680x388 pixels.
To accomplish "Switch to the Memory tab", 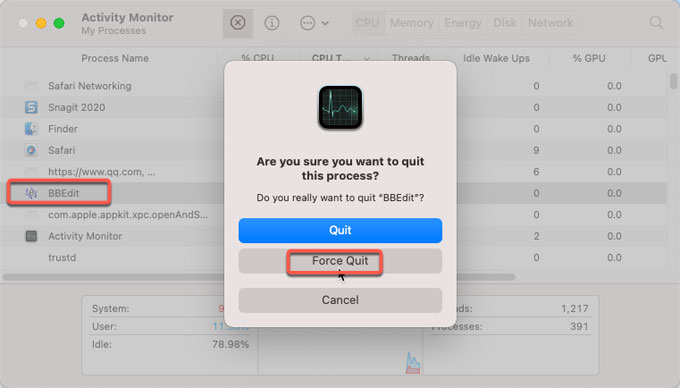I will pyautogui.click(x=412, y=23).
